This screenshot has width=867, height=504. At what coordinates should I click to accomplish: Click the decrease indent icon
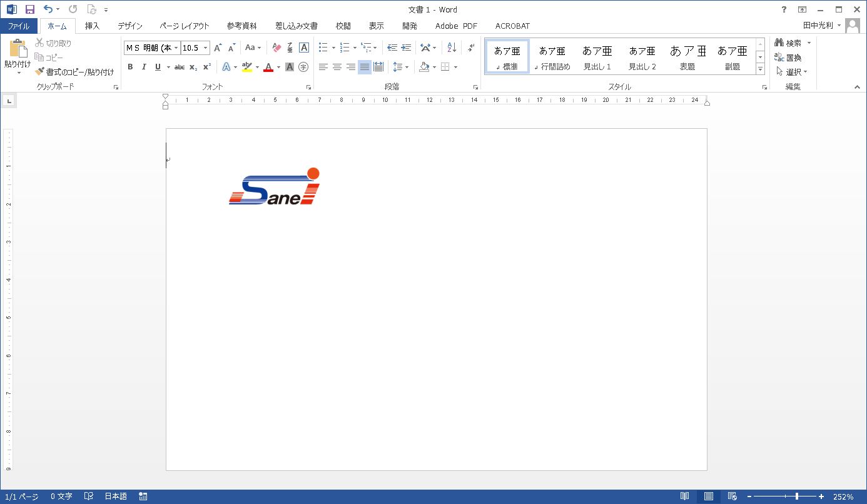tap(392, 48)
